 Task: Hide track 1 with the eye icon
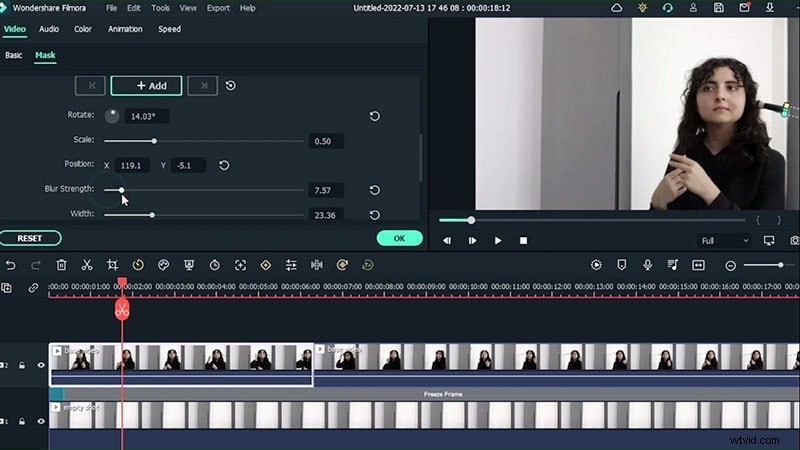41,421
